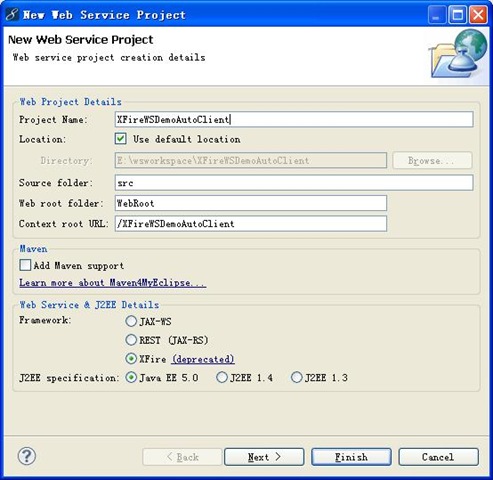Uncheck Use default location checkbox
The image size is (493, 480).
coord(120,139)
